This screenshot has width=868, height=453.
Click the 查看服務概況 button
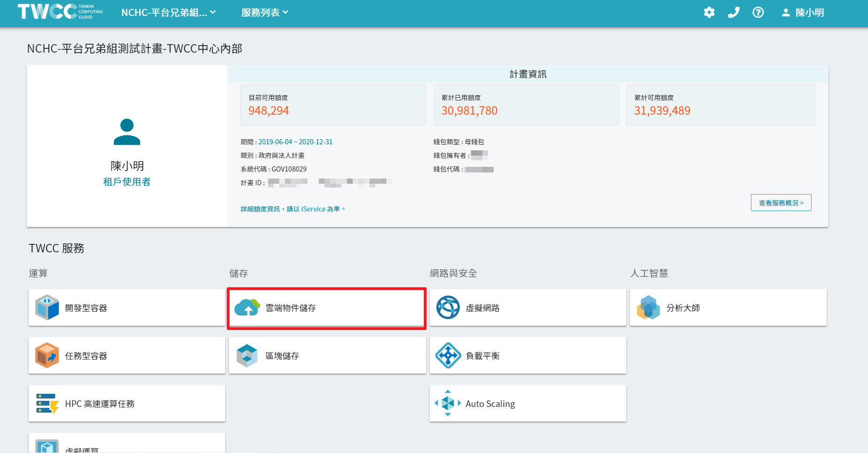pyautogui.click(x=781, y=203)
